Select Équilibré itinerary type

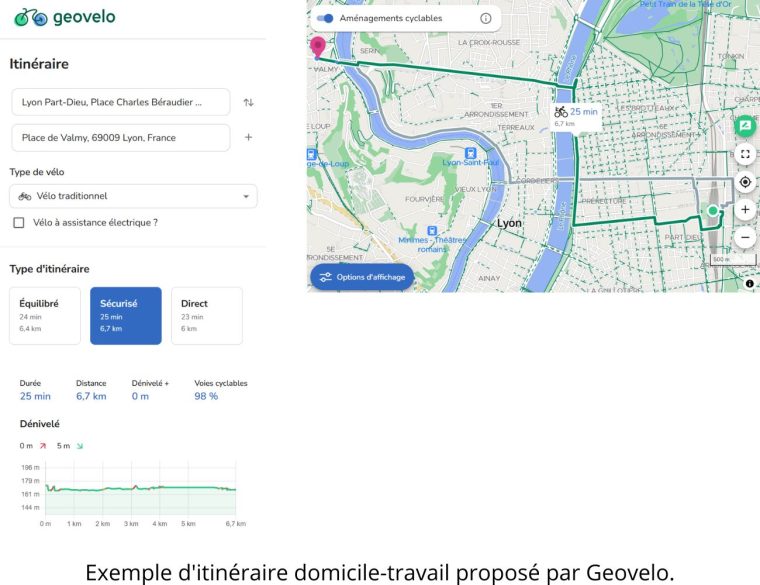(x=45, y=316)
